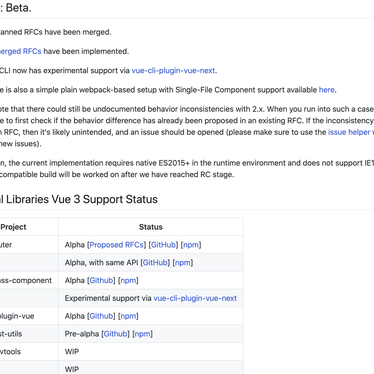Screen dimensions: 374x374
Task: Open vue-cli-plugin-vue-next link in CLI paragraph
Action: point(174,71)
